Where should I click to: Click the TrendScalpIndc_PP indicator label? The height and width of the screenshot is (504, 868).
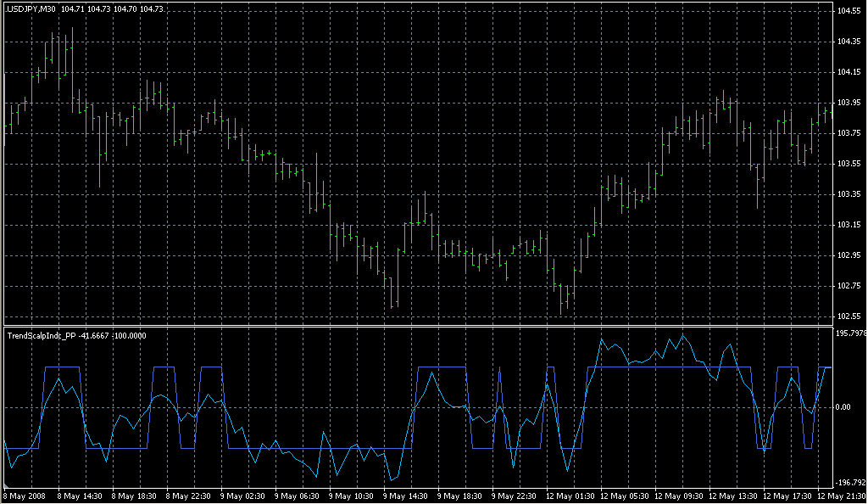(42, 336)
